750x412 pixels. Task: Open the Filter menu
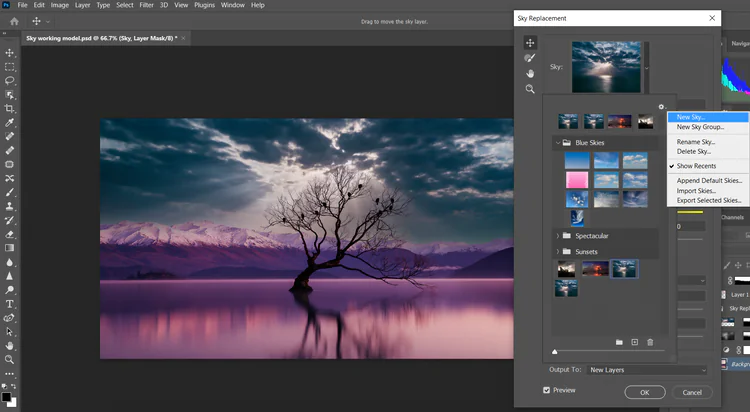(x=147, y=5)
